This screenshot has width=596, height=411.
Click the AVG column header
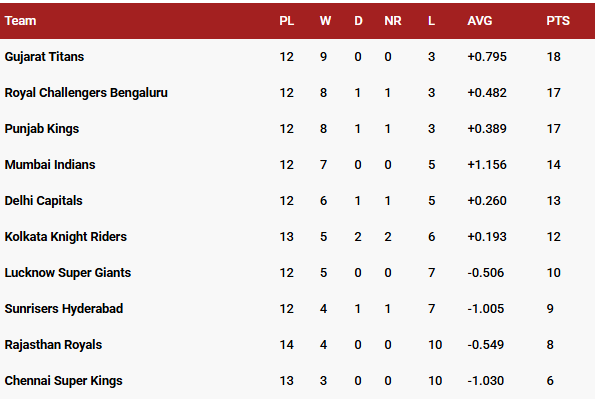coord(480,21)
